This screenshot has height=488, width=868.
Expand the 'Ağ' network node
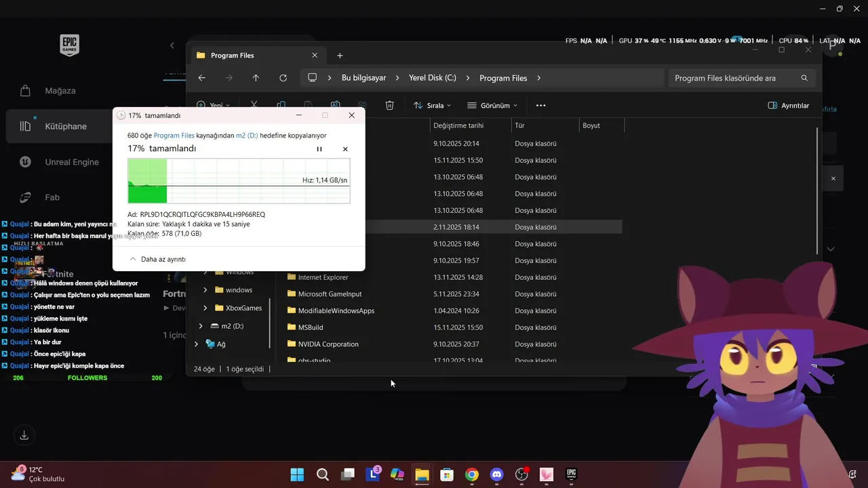[x=197, y=344]
